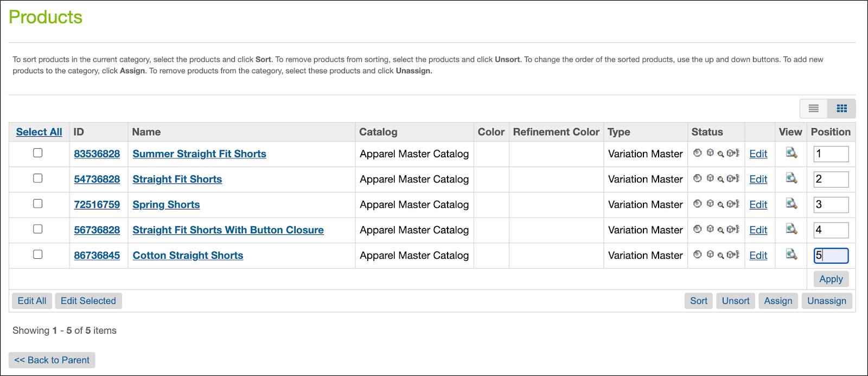Click cube status icon in 54736828 row
The image size is (868, 376).
pos(710,178)
